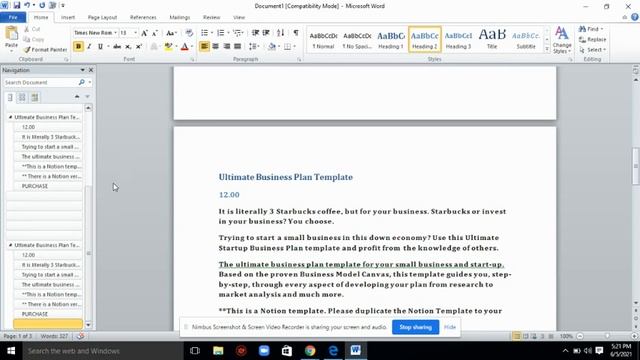The height and width of the screenshot is (360, 640).
Task: Open shading color picker bucket
Action: (272, 47)
